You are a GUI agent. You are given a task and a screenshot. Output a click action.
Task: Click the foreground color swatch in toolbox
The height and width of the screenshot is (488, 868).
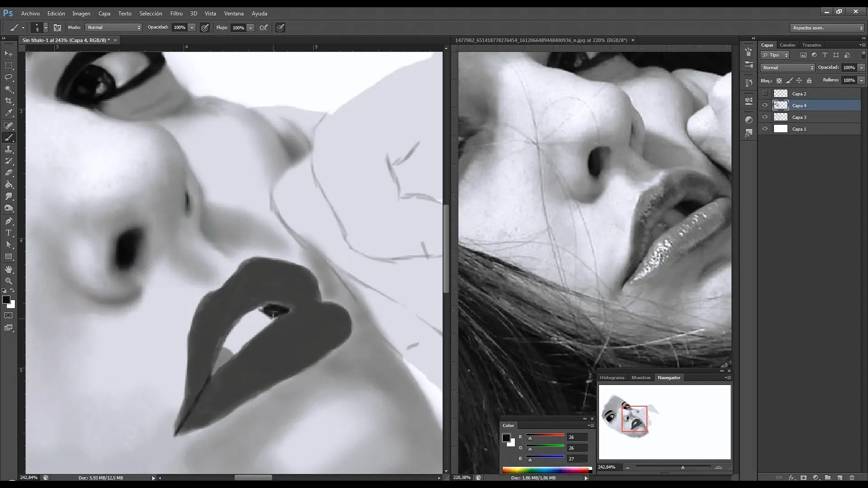pos(6,300)
